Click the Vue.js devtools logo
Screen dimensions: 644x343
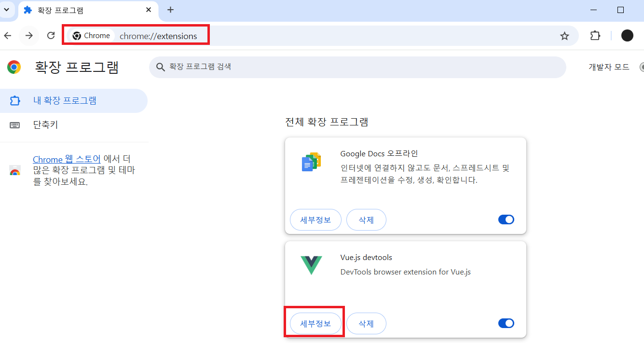[311, 265]
